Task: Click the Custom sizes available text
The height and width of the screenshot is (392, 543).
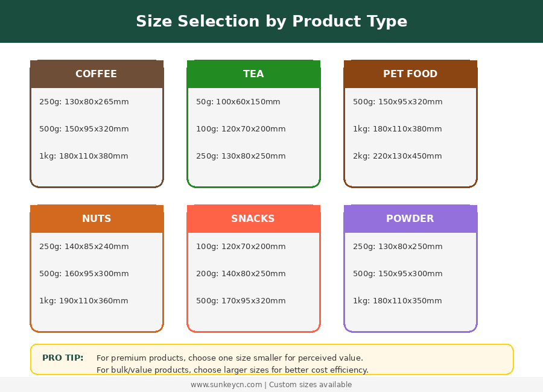Action: pos(310,385)
